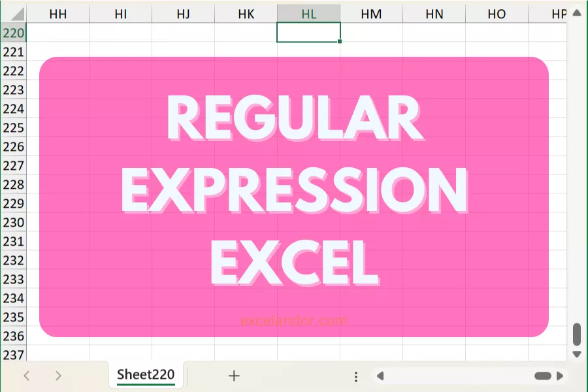Screen dimensions: 588x392
Task: Select the HH column header
Action: [x=57, y=13]
